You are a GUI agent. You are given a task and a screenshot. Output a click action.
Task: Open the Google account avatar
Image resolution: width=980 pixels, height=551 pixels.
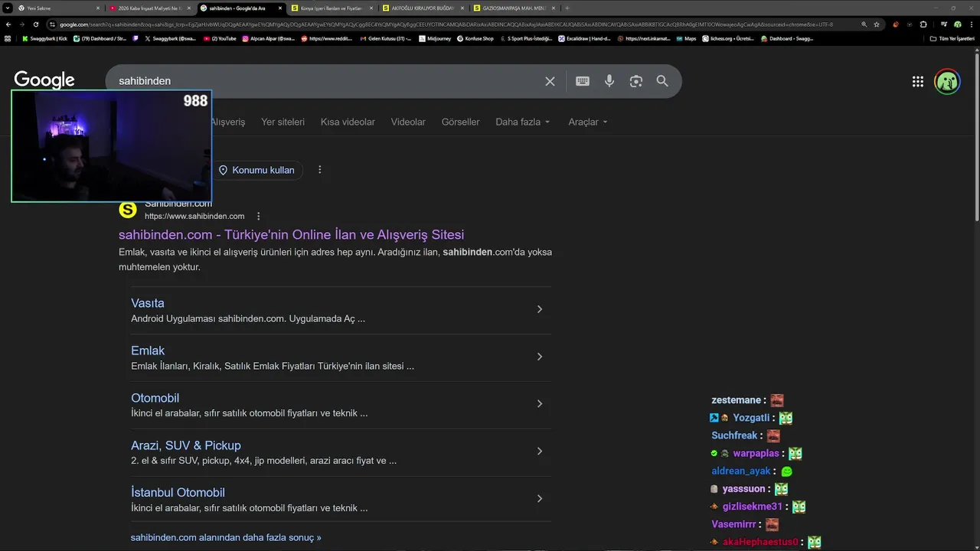(947, 81)
